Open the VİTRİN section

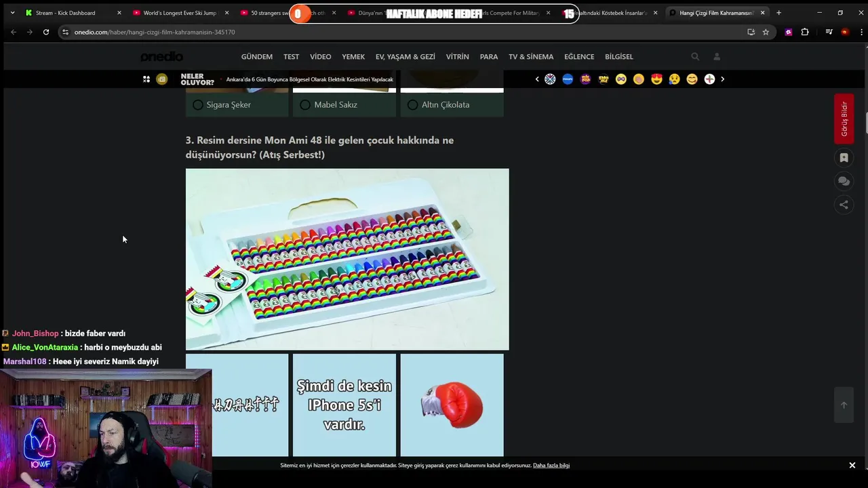tap(458, 57)
